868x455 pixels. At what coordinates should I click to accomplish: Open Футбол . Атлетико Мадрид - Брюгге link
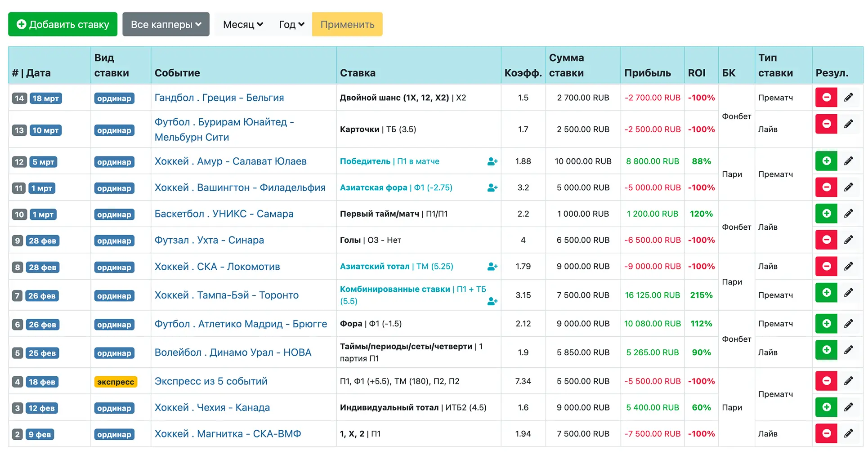(x=241, y=324)
